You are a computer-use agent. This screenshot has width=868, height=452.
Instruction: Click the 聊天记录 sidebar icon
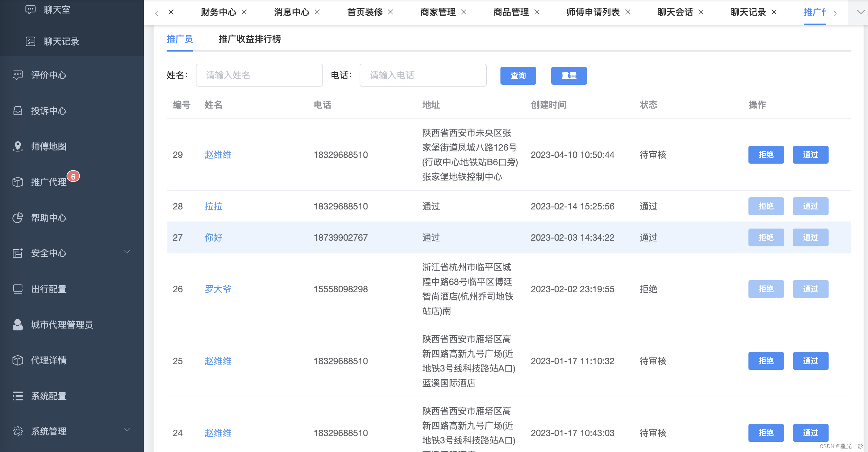pyautogui.click(x=30, y=41)
